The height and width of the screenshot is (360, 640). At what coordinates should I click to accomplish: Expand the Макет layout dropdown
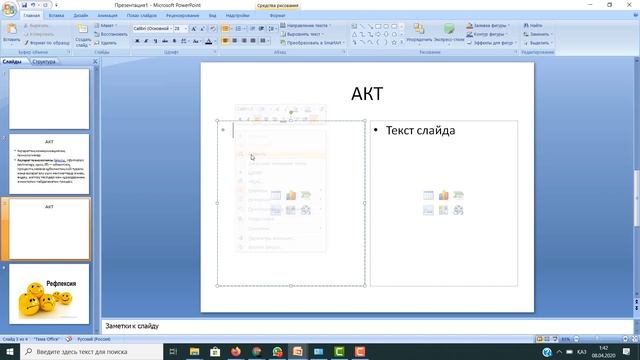point(106,26)
